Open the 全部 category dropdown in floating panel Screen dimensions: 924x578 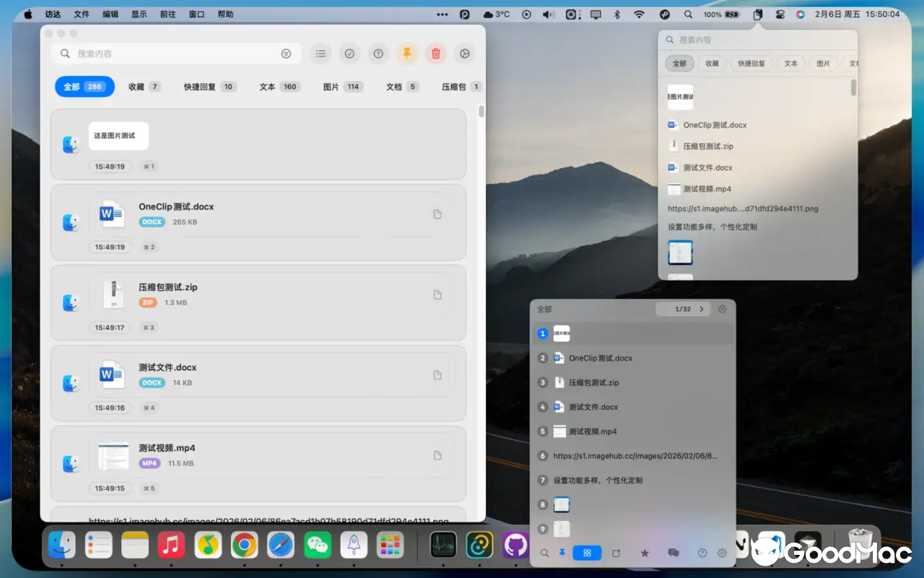[x=544, y=309]
